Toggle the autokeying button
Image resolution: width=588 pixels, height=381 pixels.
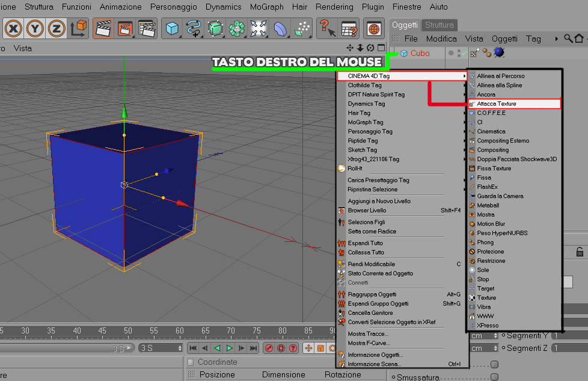tap(281, 348)
